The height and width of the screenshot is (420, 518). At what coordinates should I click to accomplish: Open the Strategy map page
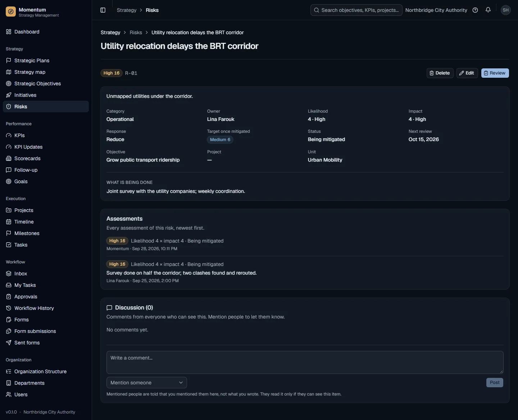point(46,72)
